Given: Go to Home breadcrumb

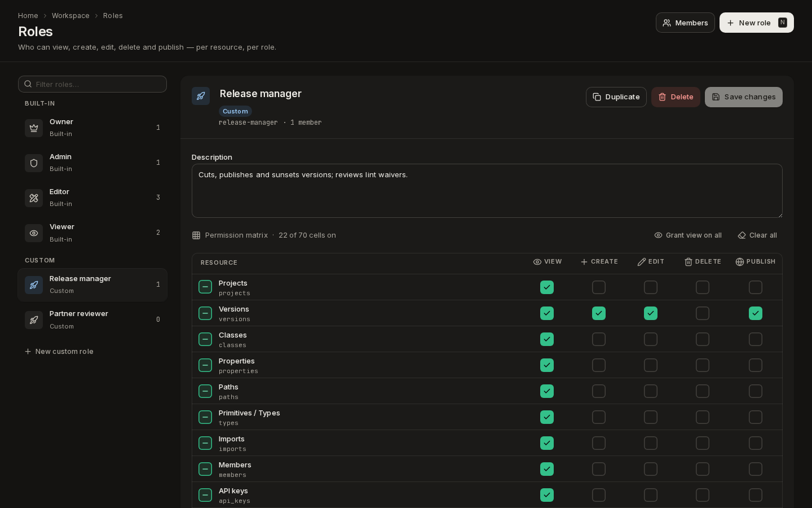Looking at the screenshot, I should [x=28, y=16].
